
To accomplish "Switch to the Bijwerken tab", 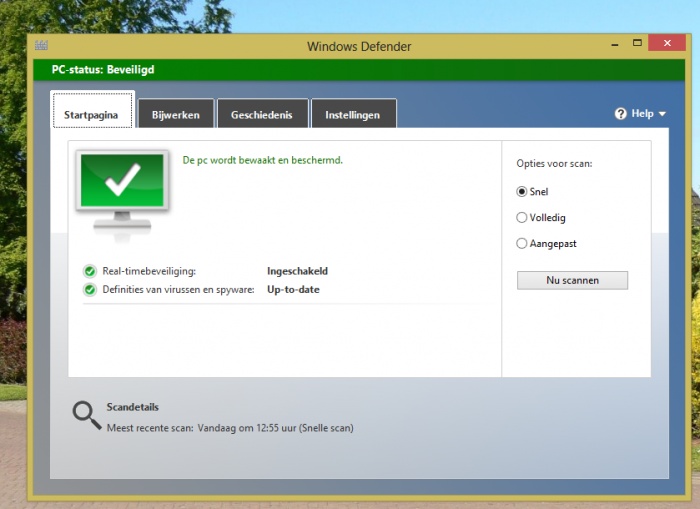I will click(176, 115).
